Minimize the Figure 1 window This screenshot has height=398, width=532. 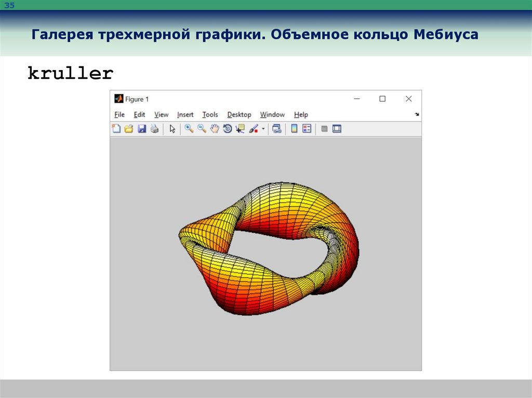(x=357, y=99)
